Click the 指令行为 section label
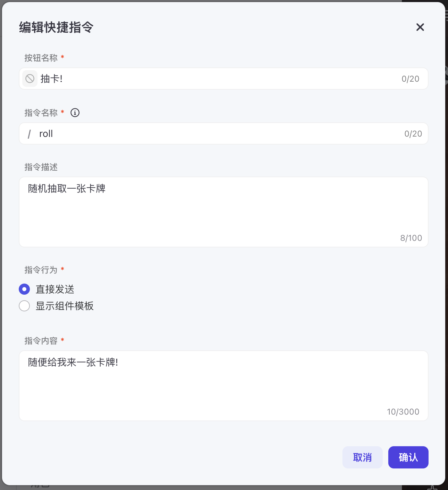 click(41, 270)
